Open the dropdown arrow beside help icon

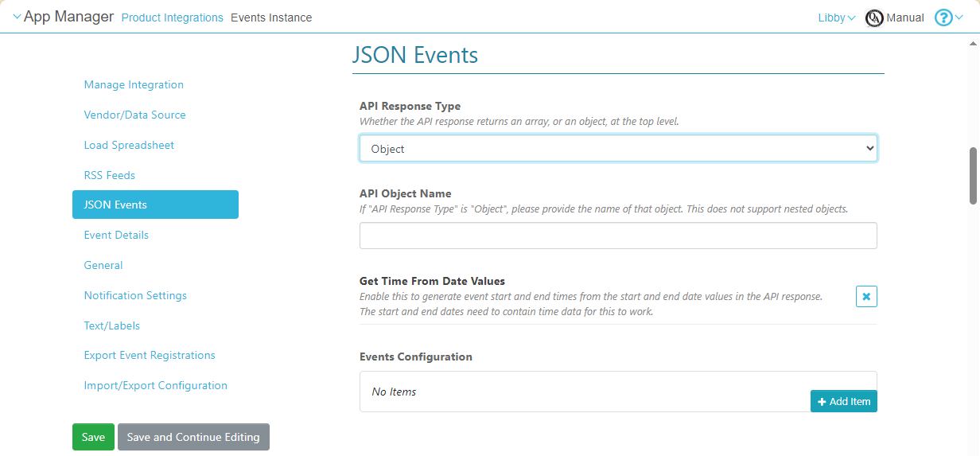pyautogui.click(x=959, y=18)
